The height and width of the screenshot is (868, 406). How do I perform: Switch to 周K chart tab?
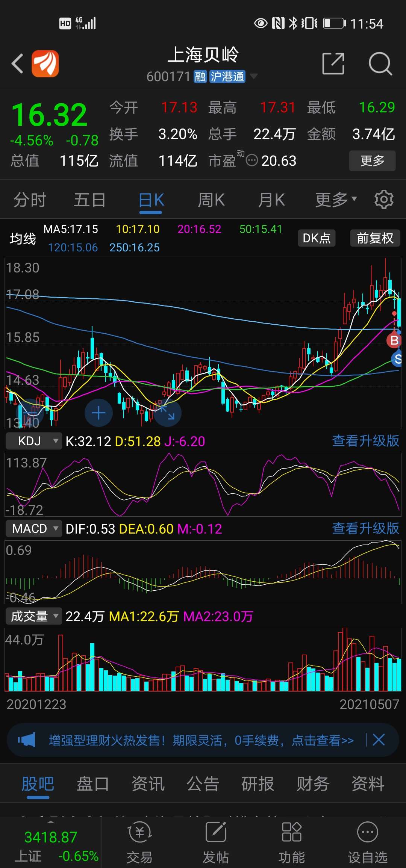211,200
